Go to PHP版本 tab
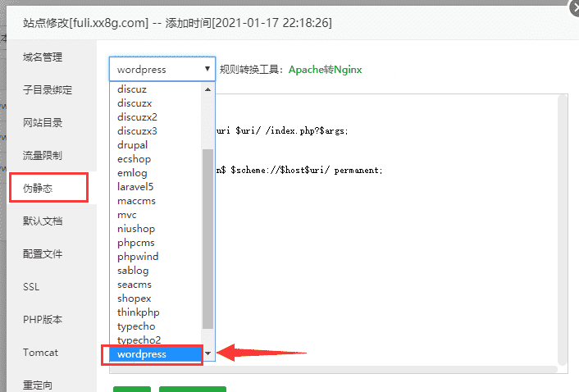 pos(42,320)
